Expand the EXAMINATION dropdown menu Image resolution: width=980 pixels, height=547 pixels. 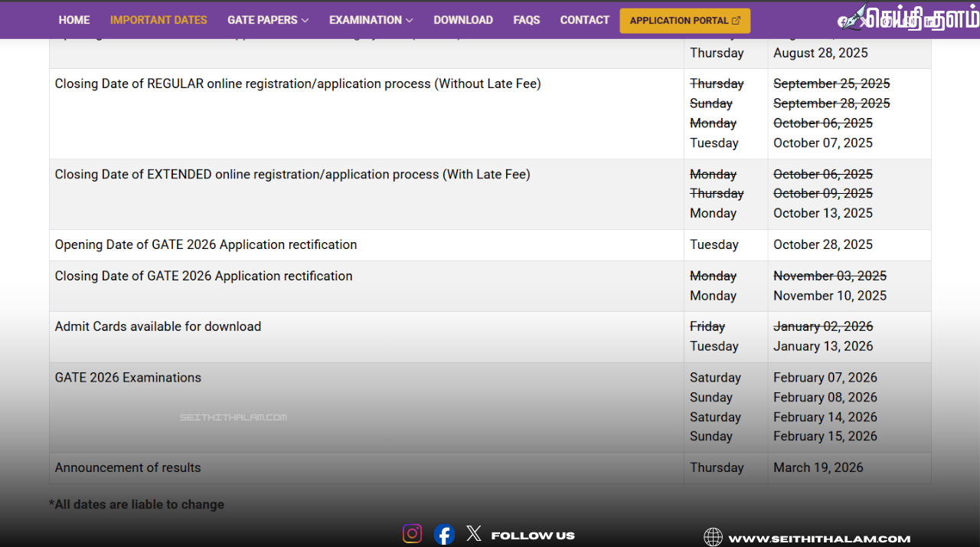tap(371, 20)
